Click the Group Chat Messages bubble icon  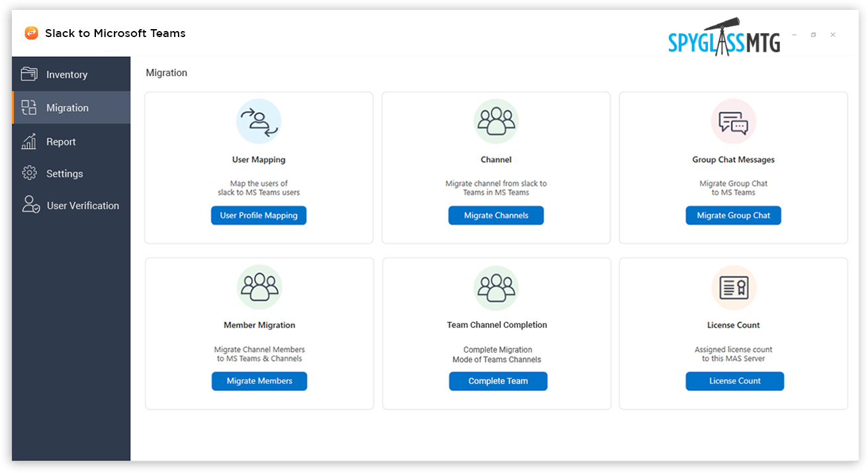pos(733,122)
